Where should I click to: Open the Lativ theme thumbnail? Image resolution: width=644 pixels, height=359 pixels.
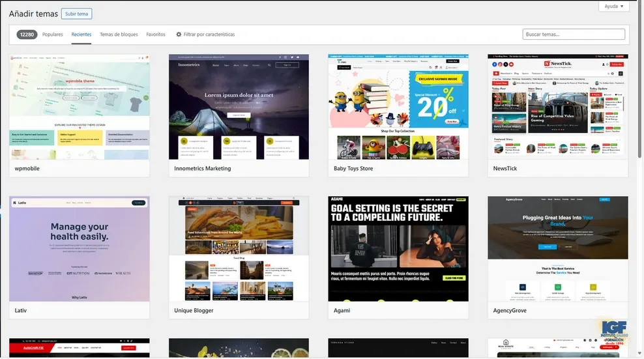tap(80, 249)
